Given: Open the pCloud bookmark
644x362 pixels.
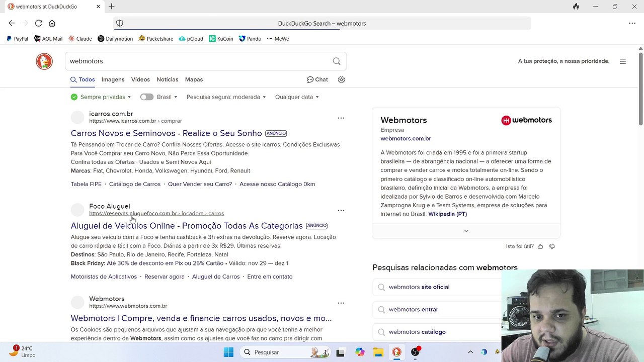Looking at the screenshot, I should point(191,39).
